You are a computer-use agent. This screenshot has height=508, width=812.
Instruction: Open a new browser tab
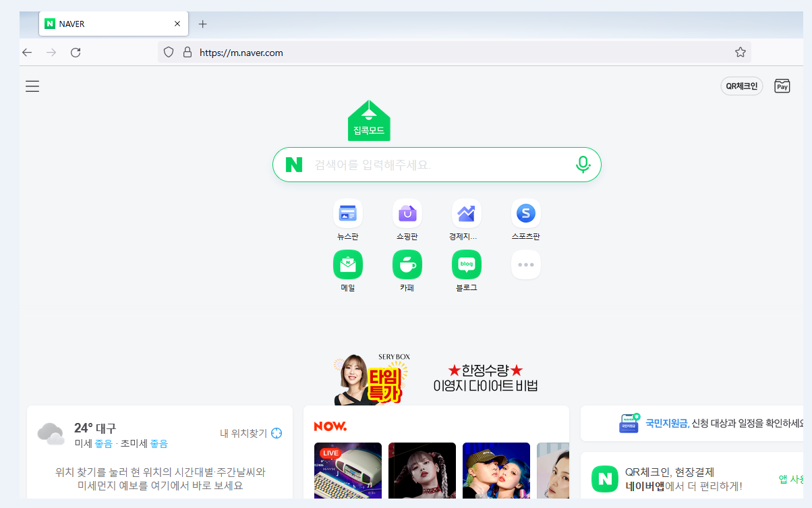202,24
